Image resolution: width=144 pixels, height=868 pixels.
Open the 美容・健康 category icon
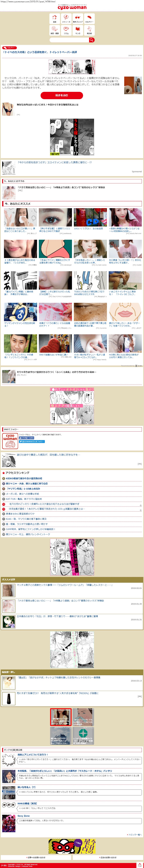click(x=54, y=30)
